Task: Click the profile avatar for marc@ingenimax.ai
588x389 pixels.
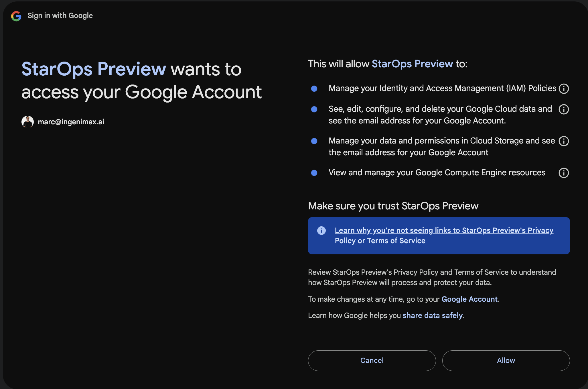Action: pos(27,122)
